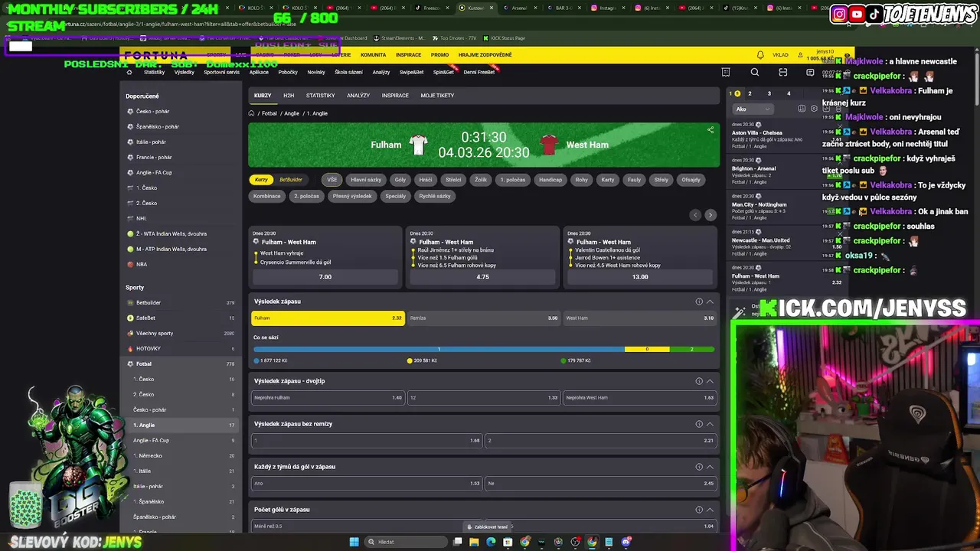Screen dimensions: 980x551
Task: Open Windows Start menu
Action: pyautogui.click(x=354, y=542)
